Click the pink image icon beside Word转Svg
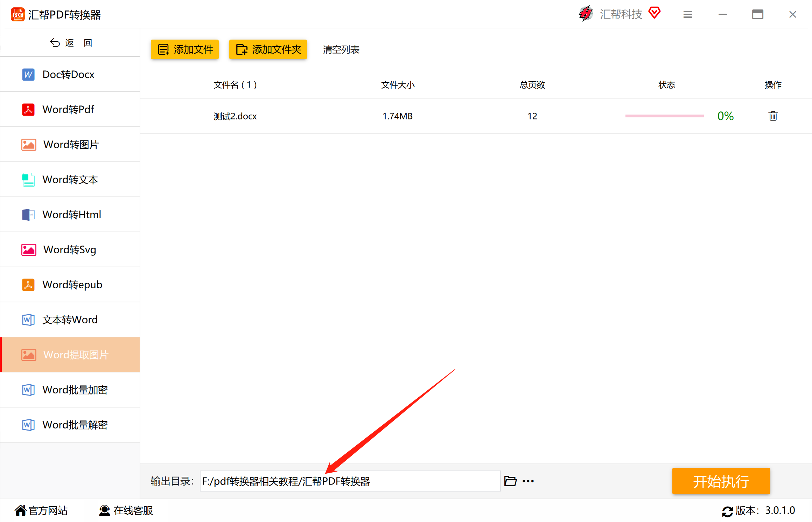This screenshot has width=812, height=522. (29, 249)
